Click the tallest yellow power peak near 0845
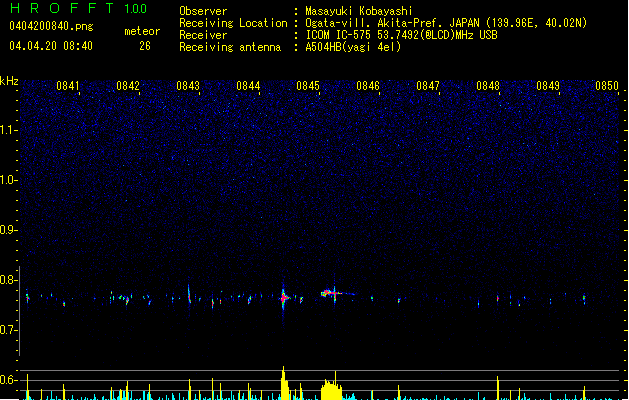This screenshot has width=629, height=400. pyautogui.click(x=284, y=383)
